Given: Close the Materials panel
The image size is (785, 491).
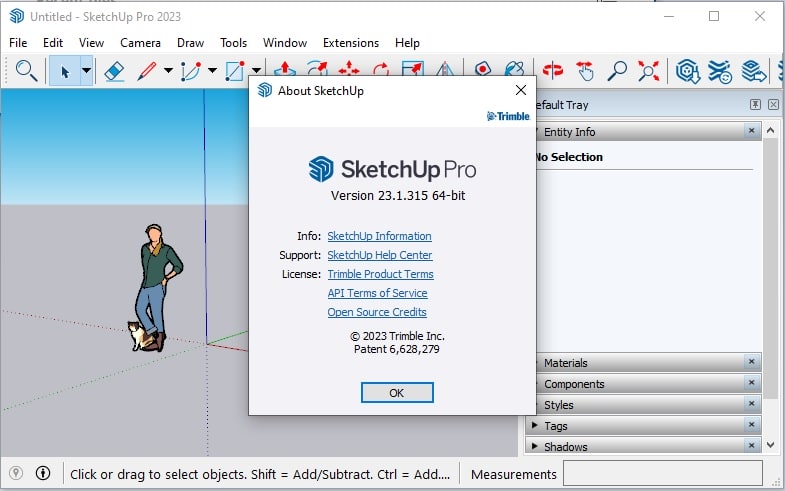Looking at the screenshot, I should tap(751, 361).
